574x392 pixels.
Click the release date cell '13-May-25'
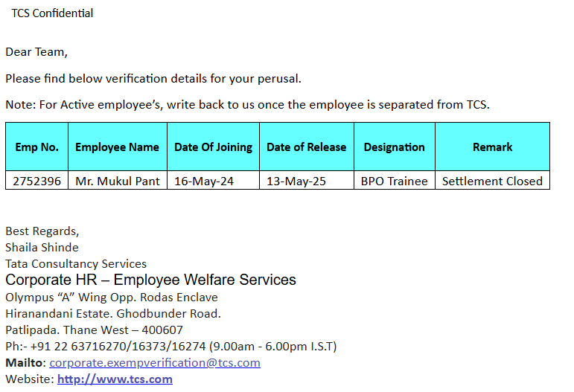[x=307, y=181]
